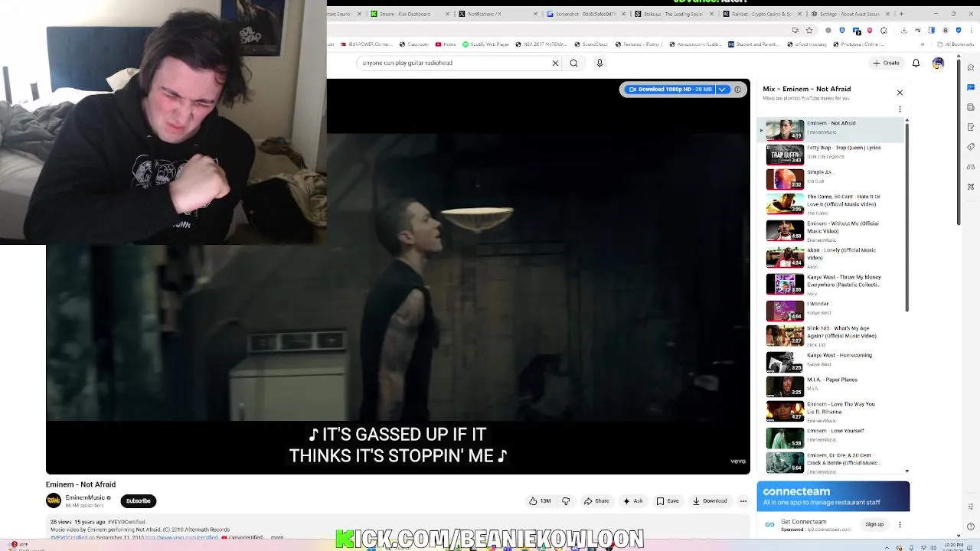The width and height of the screenshot is (980, 551).
Task: Expand video description with 'more'
Action: (277, 537)
